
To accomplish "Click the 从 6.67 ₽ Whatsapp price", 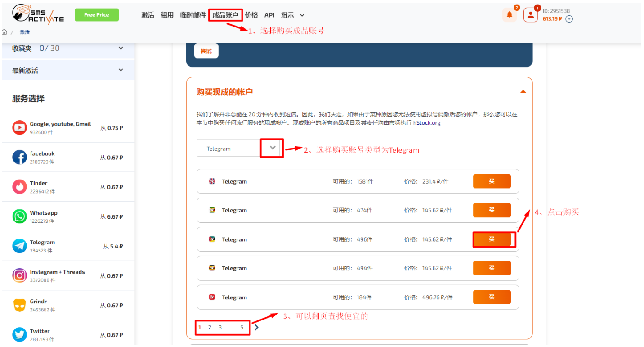I will point(112,217).
